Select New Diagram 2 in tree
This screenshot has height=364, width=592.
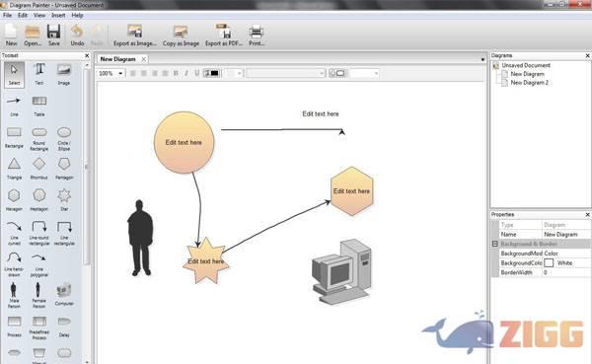point(529,83)
